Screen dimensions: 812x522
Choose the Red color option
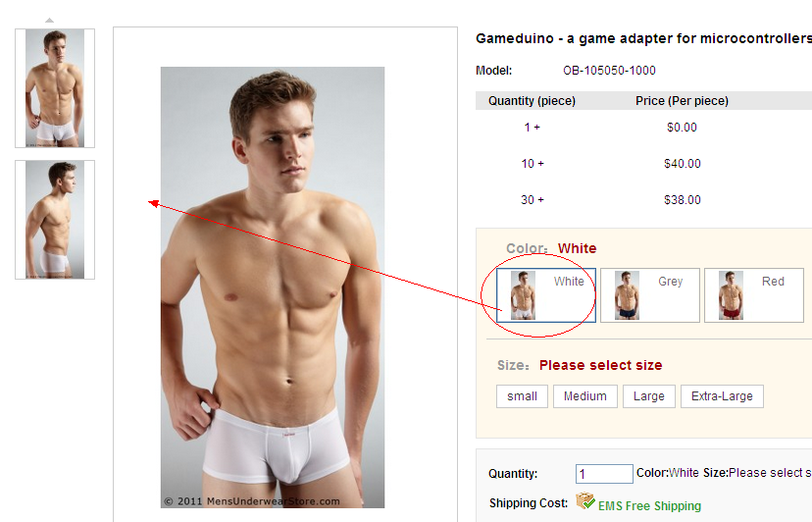click(x=754, y=295)
